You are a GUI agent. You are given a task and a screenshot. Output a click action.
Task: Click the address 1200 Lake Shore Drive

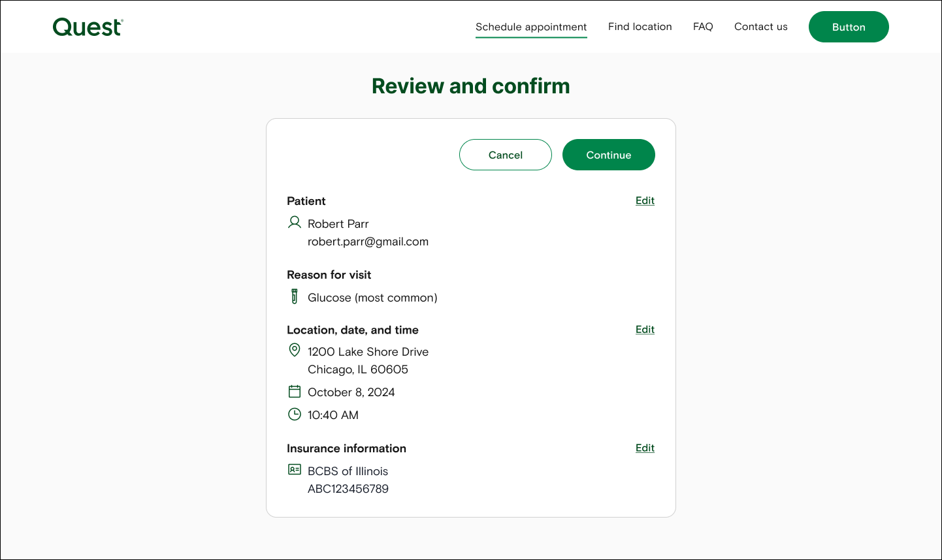368,352
